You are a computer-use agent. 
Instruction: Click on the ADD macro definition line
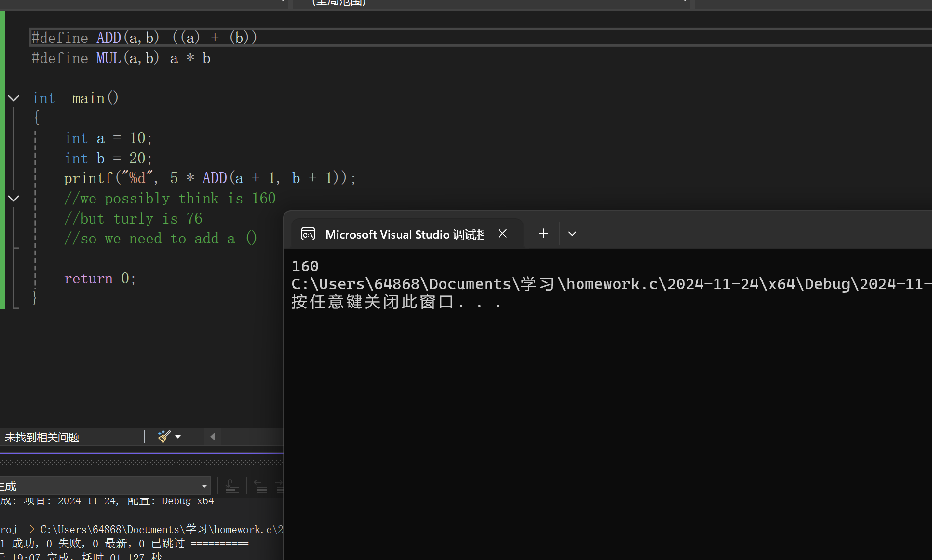click(x=145, y=38)
